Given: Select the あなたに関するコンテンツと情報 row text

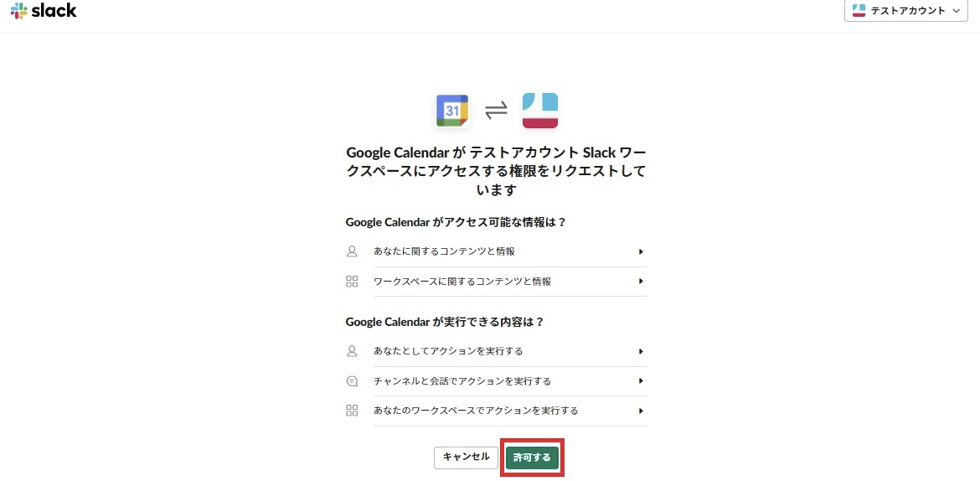Looking at the screenshot, I should [444, 251].
